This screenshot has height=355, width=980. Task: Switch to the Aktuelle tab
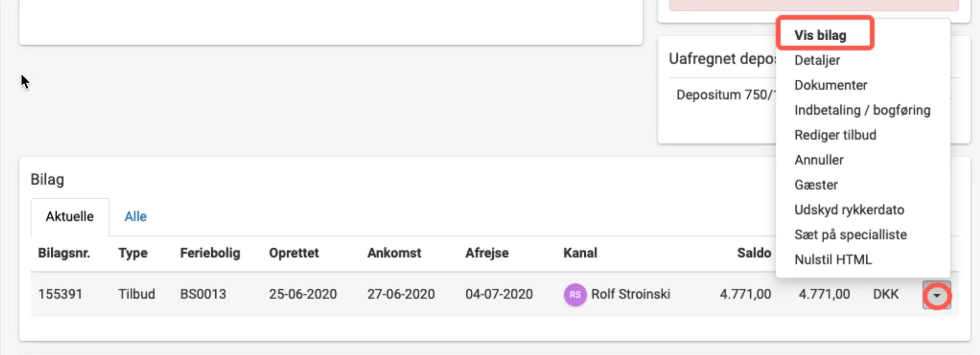[x=70, y=217]
